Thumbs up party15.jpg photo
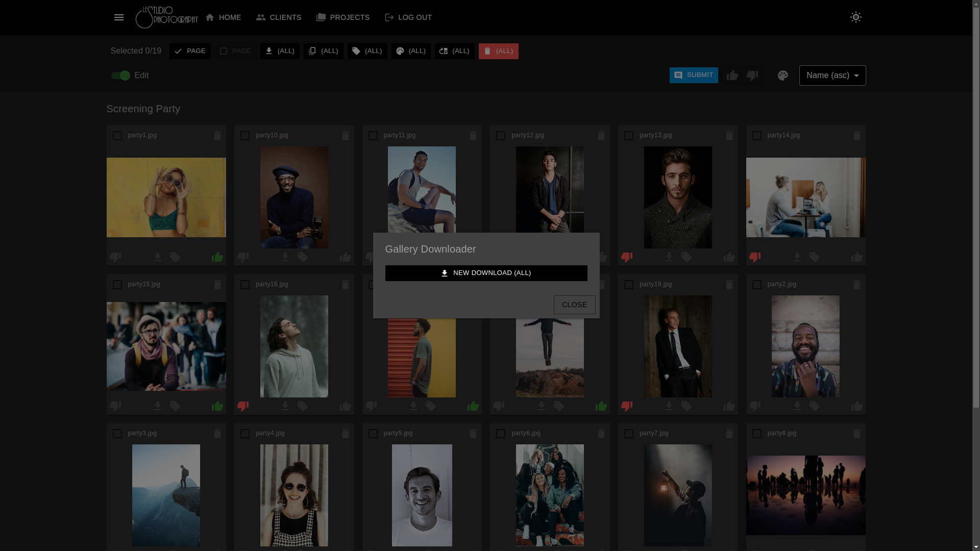The width and height of the screenshot is (980, 551). pos(217,406)
